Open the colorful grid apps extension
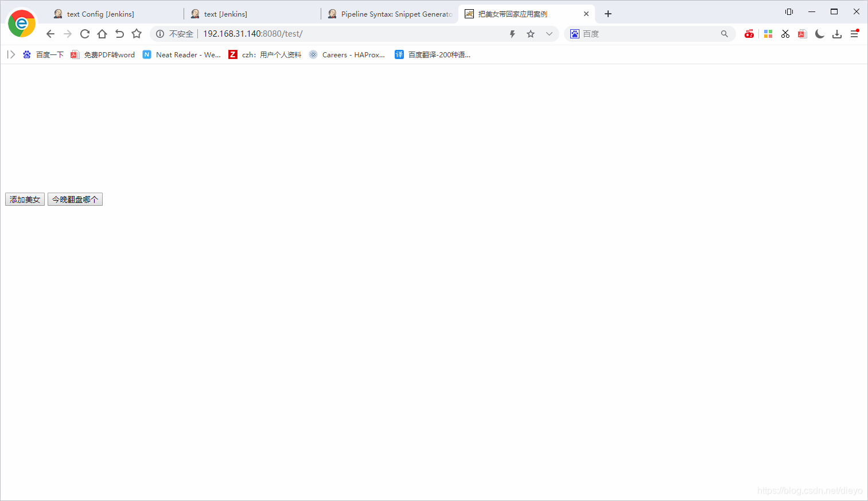This screenshot has height=501, width=868. [x=768, y=34]
